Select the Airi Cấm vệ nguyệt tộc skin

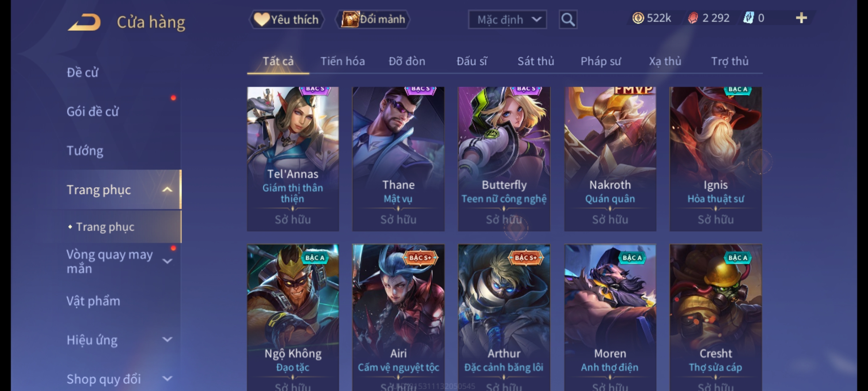point(398,317)
